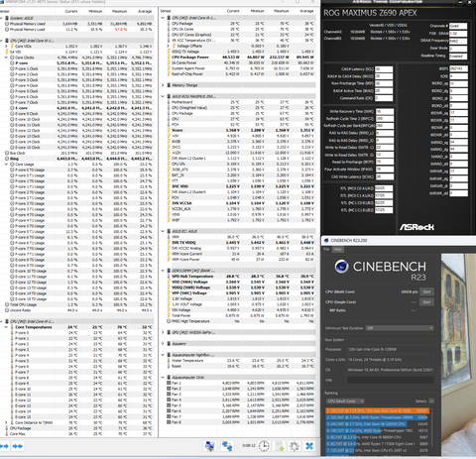Click the Bus Clock sensor icon
This screenshot has width=476, height=459.
point(7,153)
